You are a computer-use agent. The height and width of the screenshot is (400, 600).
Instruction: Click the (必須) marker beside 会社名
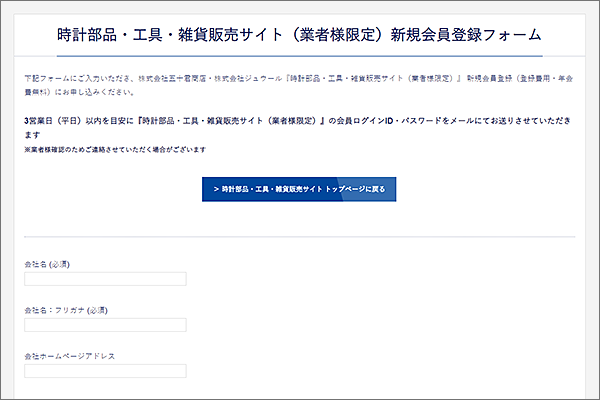pyautogui.click(x=60, y=265)
